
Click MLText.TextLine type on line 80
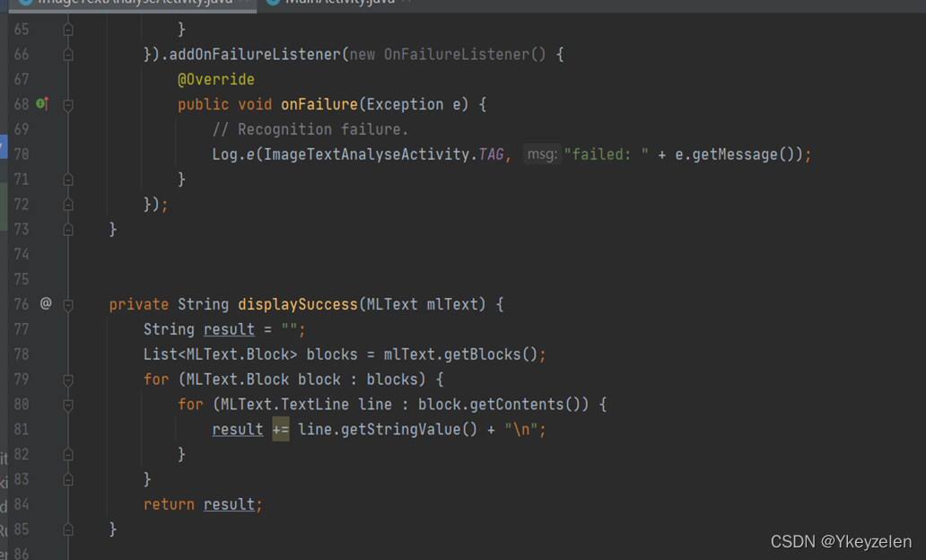[x=284, y=404]
